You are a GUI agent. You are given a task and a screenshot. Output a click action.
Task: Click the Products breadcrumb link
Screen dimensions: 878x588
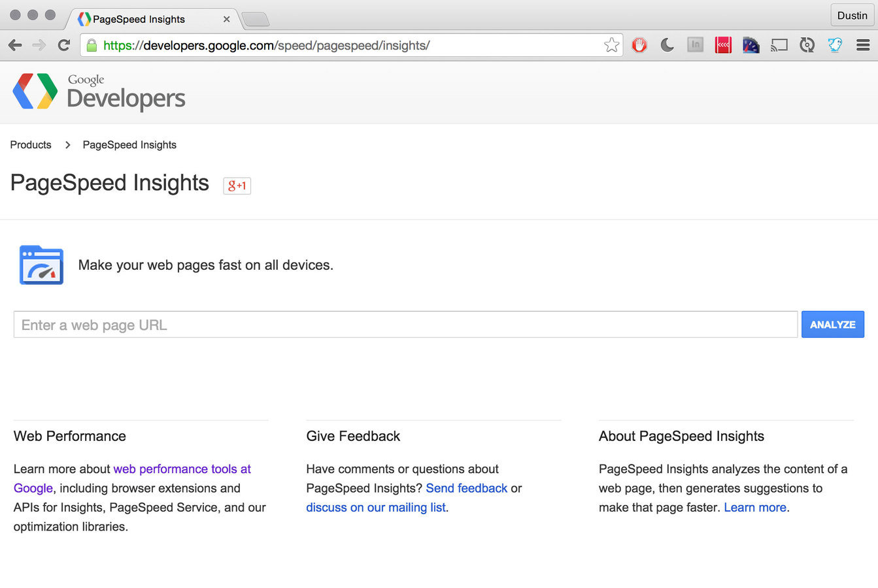31,145
